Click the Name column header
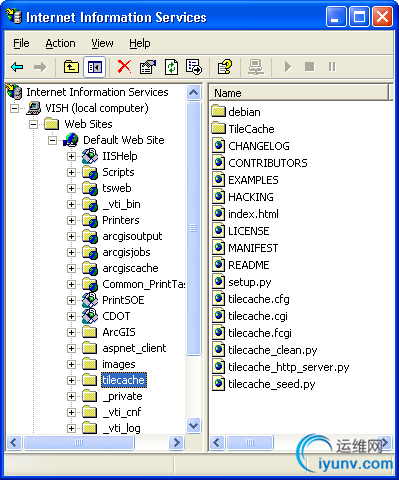The height and width of the screenshot is (480, 399). [x=299, y=93]
